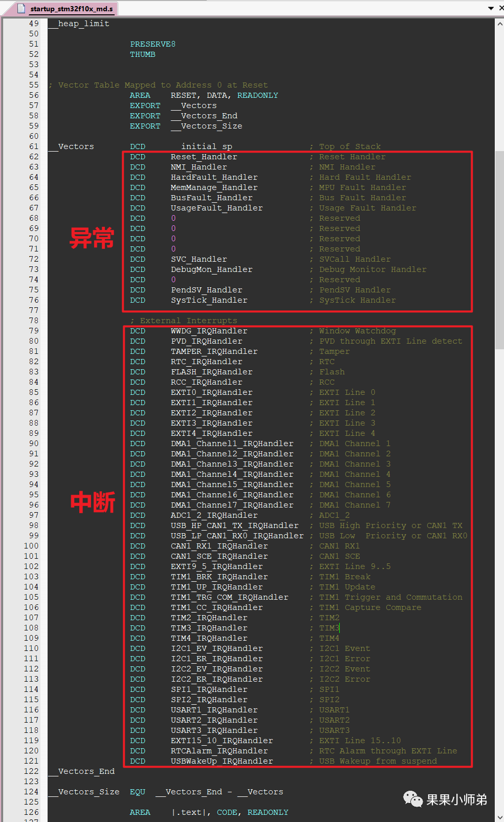Click DMA1_Channel7_IRQHandler text
Screen dimensions: 504x822
tap(232, 505)
